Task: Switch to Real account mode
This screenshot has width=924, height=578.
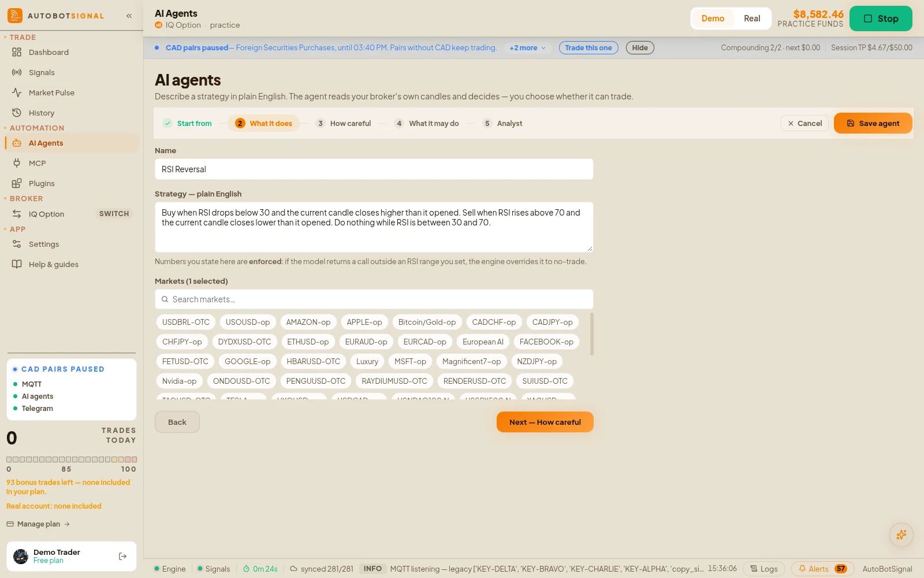Action: (x=752, y=18)
